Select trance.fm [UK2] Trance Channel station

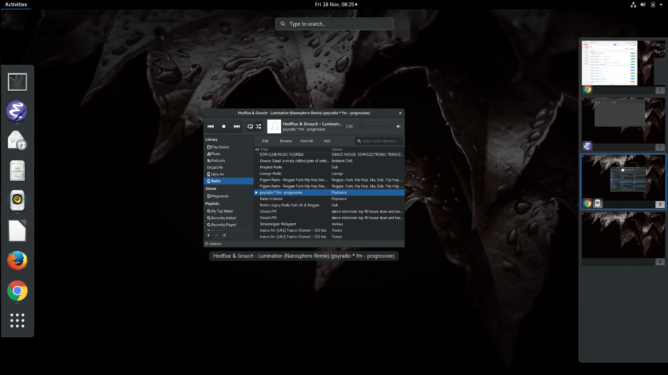click(329, 237)
